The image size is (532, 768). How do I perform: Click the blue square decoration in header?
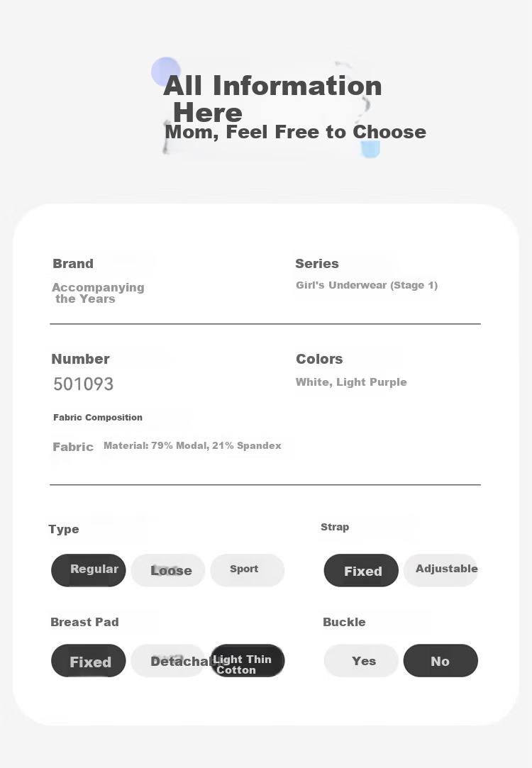click(370, 149)
